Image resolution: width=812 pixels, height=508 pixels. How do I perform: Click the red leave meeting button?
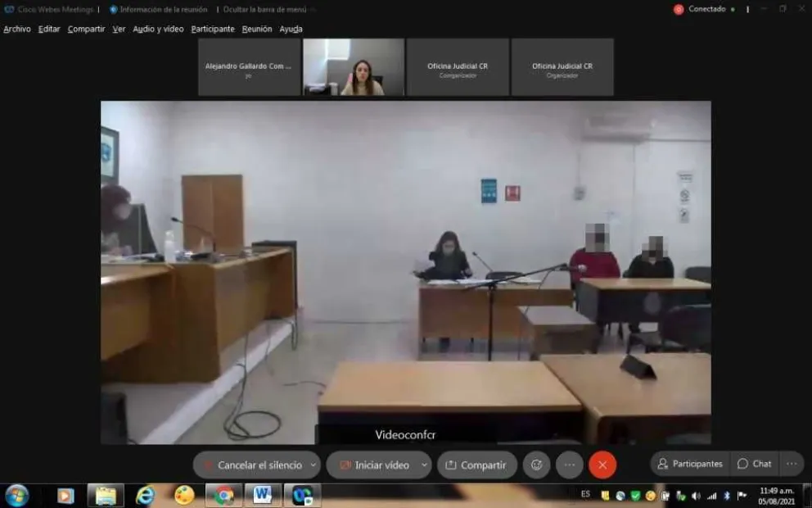tap(602, 465)
